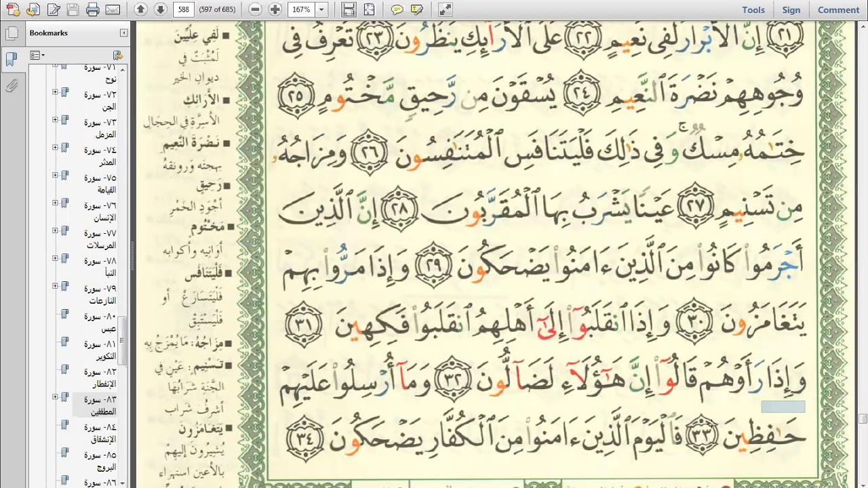This screenshot has width=868, height=488.
Task: Go to previous page with up arrow
Action: click(x=140, y=9)
